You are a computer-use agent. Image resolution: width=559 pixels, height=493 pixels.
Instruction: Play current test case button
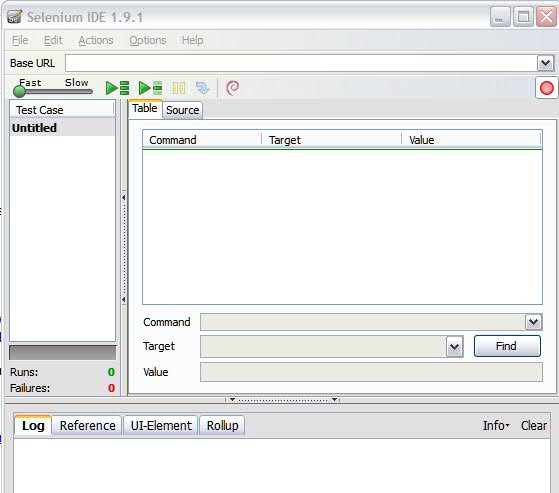click(150, 88)
